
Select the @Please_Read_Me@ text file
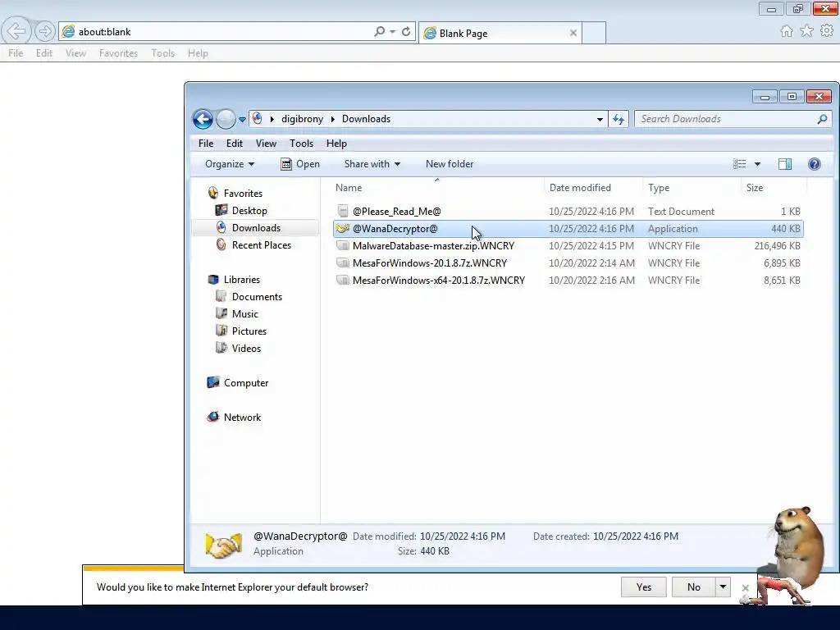[568, 212]
